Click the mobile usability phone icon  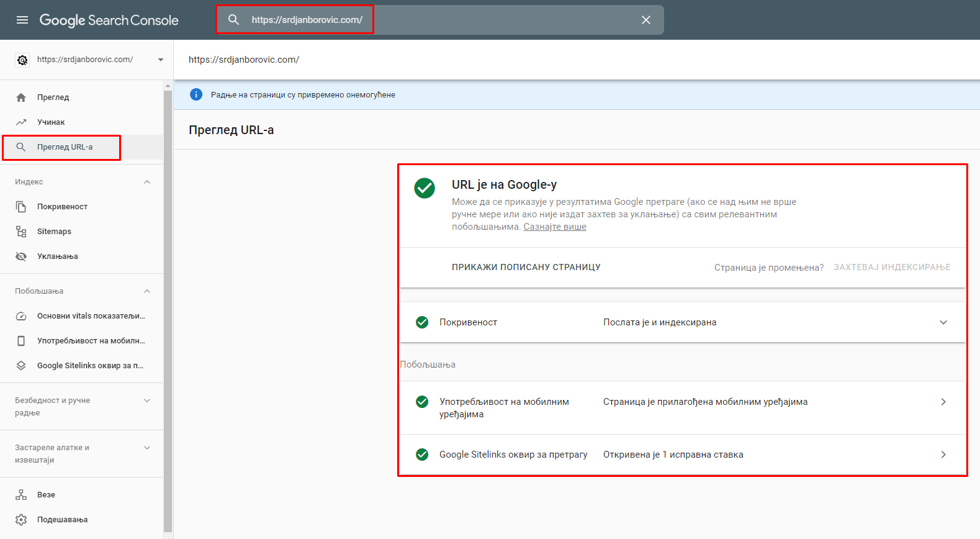[x=21, y=341]
